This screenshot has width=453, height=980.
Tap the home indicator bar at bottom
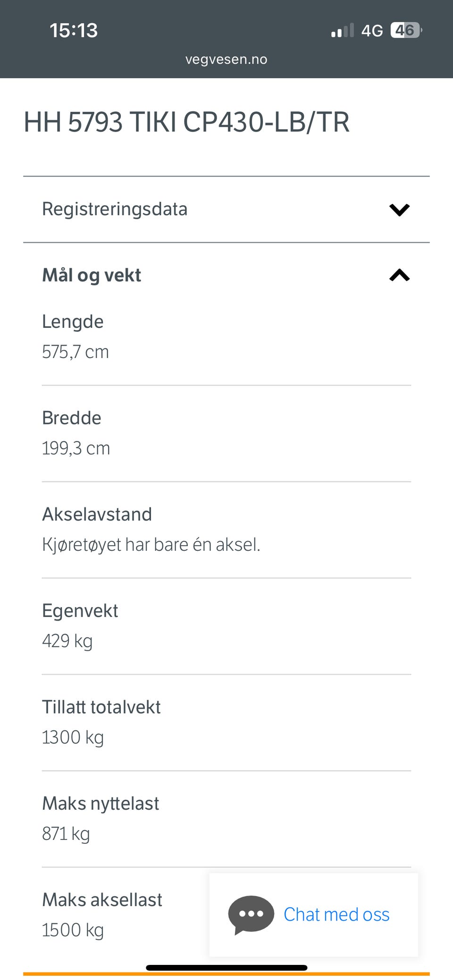(226, 968)
